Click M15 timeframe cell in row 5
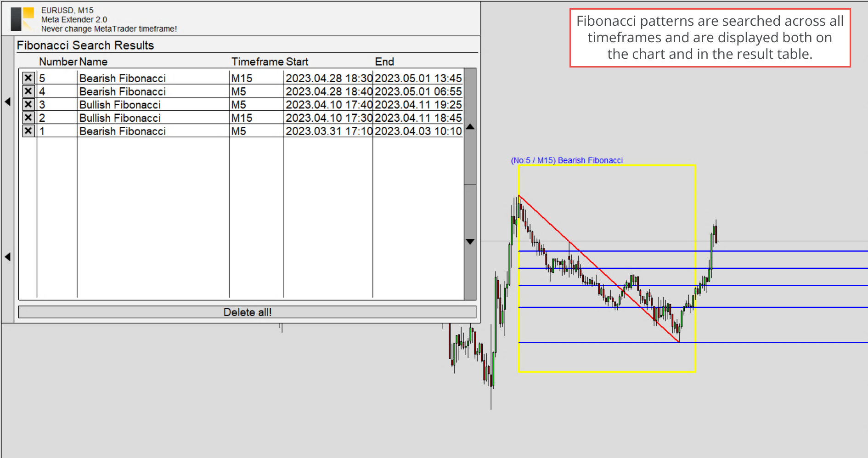Image resolution: width=868 pixels, height=458 pixels. [242, 79]
